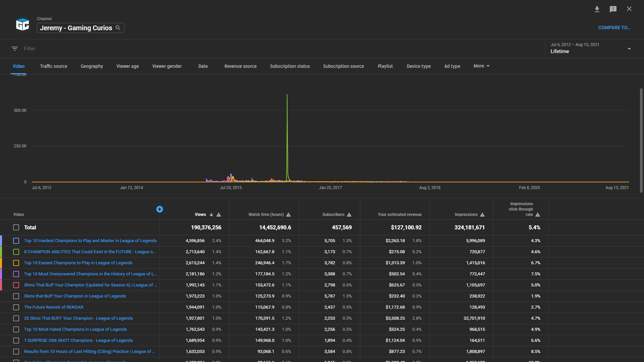Switch to the Revenue source tab
Screen dimensions: 644x362
click(x=240, y=66)
